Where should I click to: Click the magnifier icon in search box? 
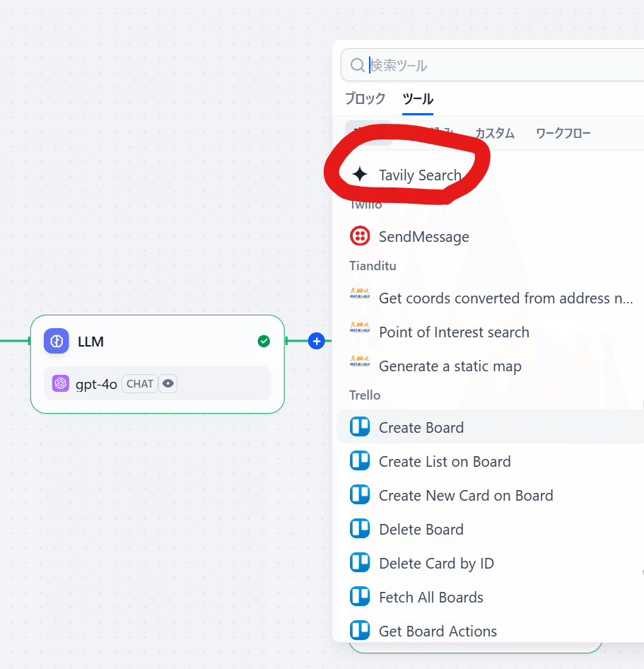(357, 65)
